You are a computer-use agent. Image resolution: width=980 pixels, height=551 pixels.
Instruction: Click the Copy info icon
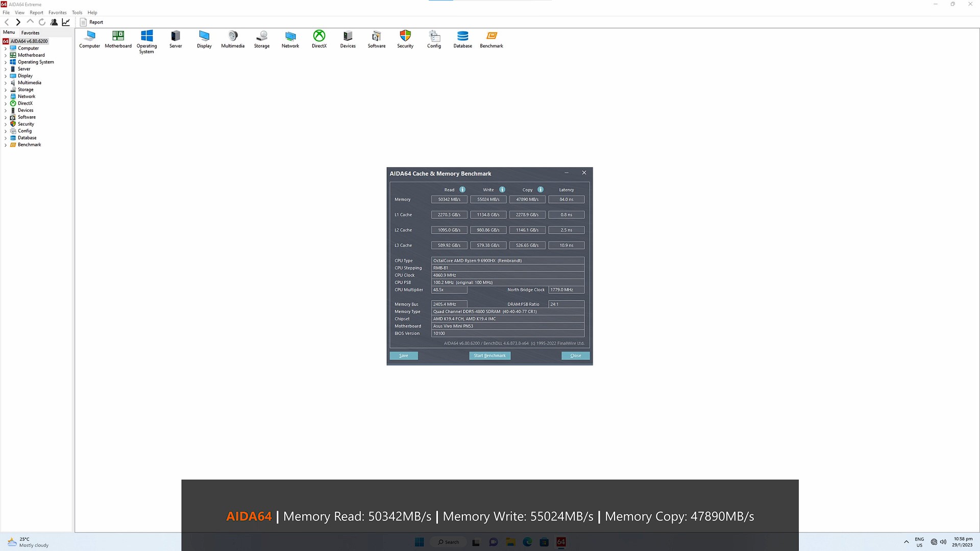click(541, 189)
